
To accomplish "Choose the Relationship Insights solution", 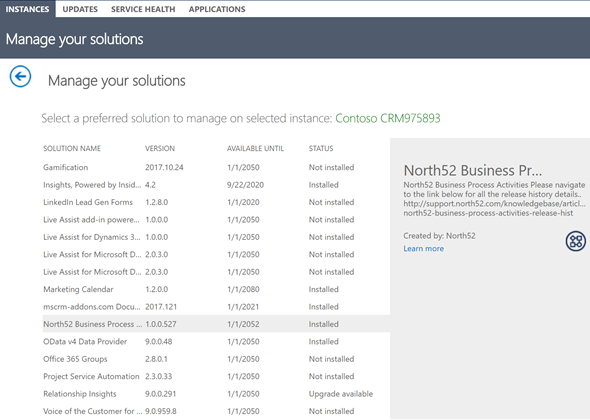I will (x=216, y=394).
